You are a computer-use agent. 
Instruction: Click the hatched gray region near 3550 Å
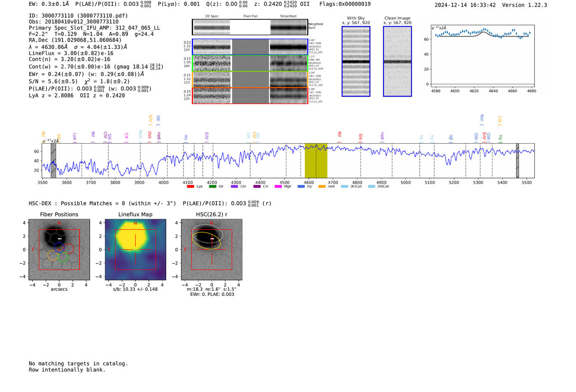tap(53, 160)
